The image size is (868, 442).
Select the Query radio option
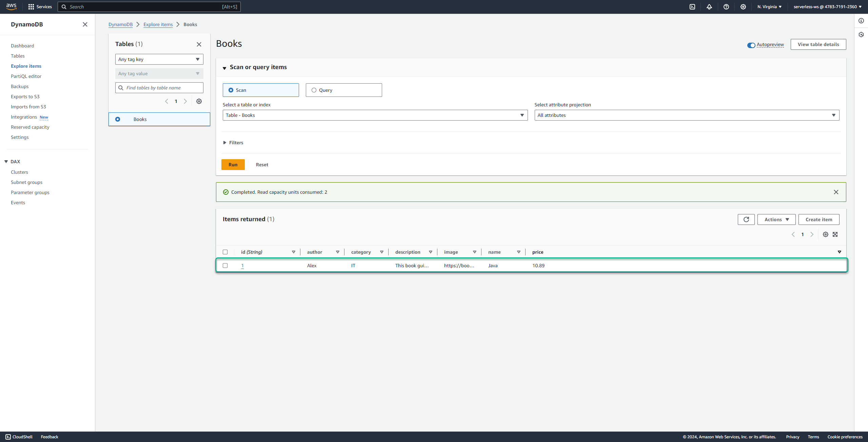[x=314, y=90]
